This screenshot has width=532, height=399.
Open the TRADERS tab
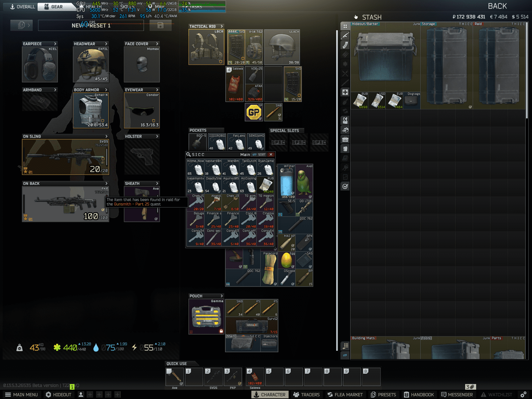[x=306, y=395]
